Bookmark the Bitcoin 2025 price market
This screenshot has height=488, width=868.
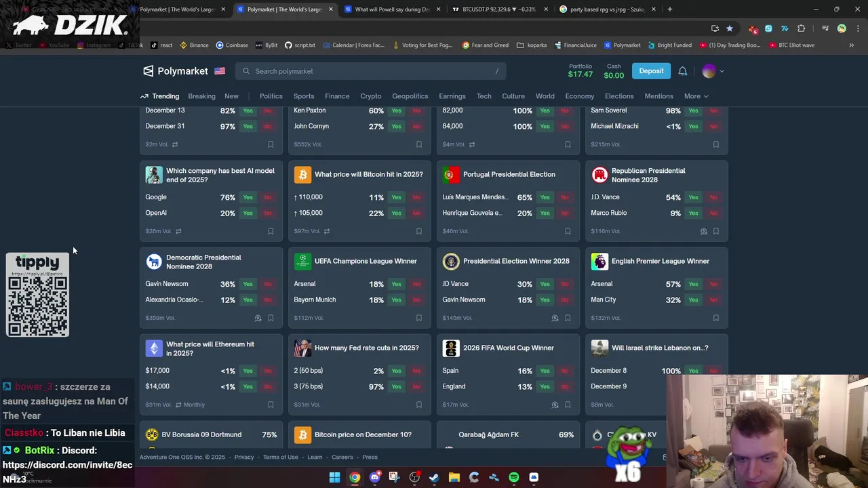(419, 231)
